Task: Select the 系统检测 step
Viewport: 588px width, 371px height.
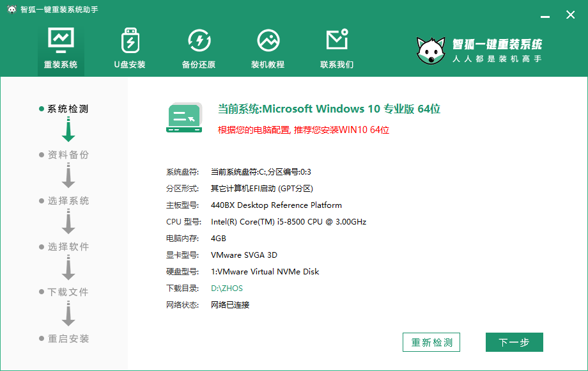Action: 68,109
